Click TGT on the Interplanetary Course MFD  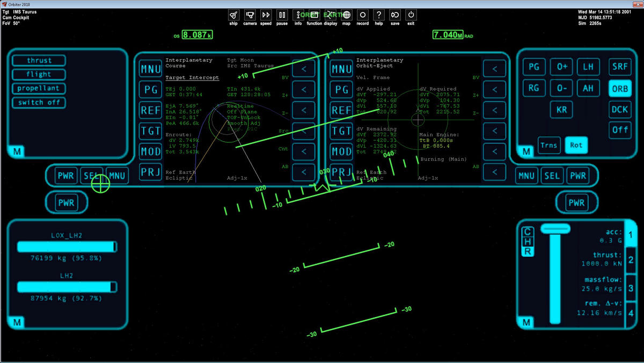150,130
